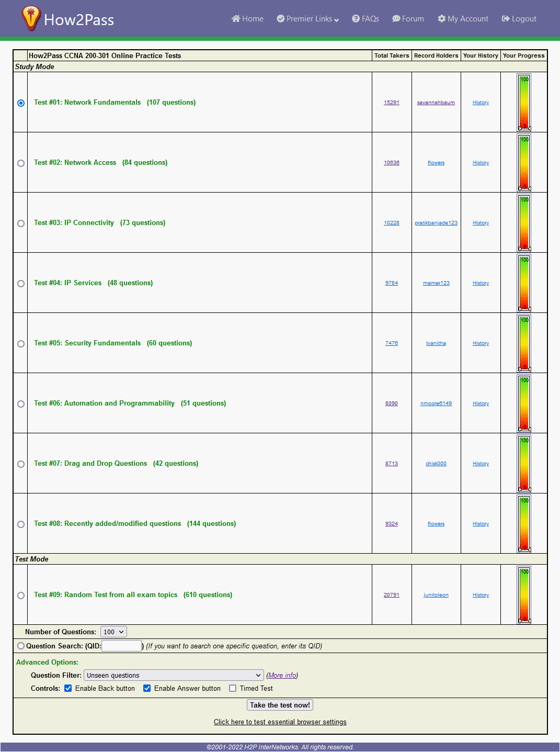The height and width of the screenshot is (752, 560).
Task: Select Test #04 IP Services radio button
Action: point(21,284)
